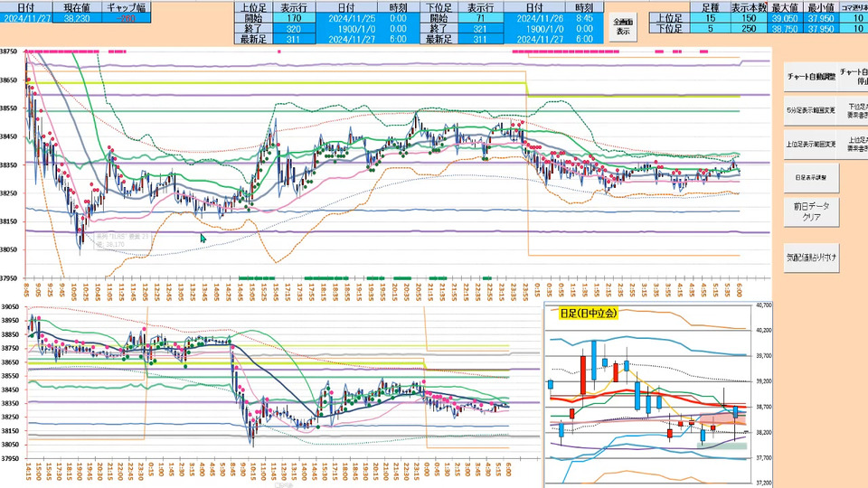
Task: Click the 40,700 y-axis label on daily chart
Action: coord(765,305)
